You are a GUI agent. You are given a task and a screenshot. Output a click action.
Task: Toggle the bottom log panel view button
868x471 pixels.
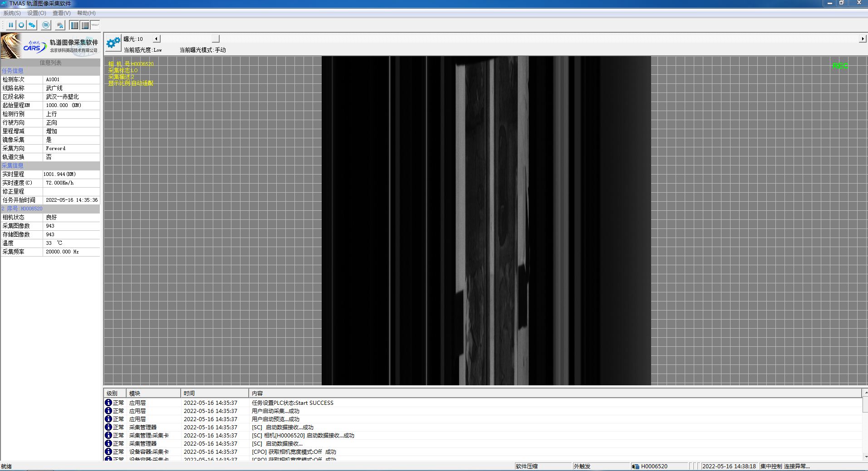coord(95,25)
